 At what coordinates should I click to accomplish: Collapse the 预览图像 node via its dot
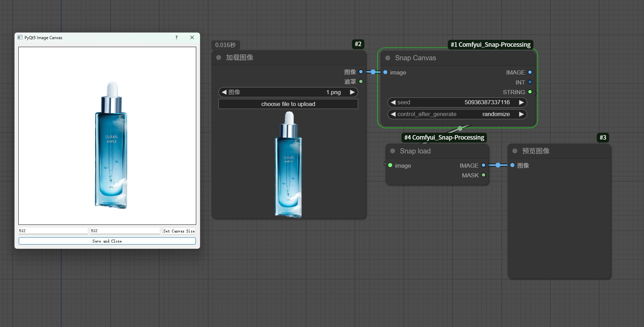coord(515,151)
